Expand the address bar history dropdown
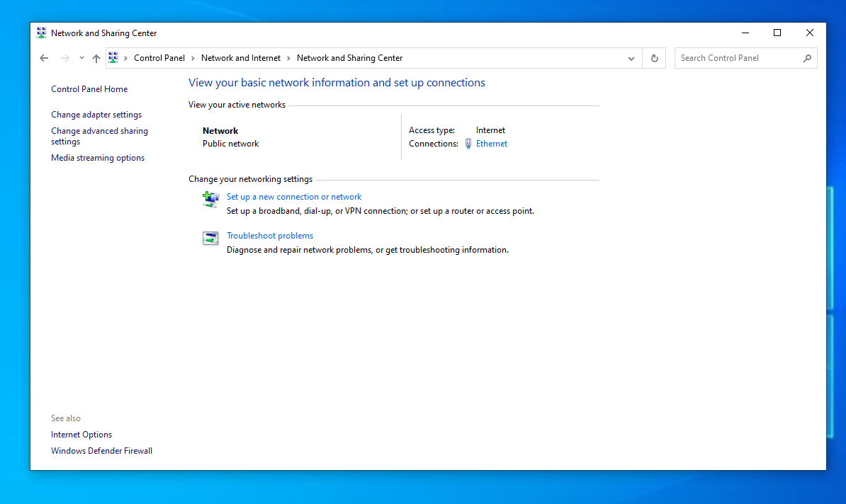Viewport: 846px width, 504px height. 631,58
